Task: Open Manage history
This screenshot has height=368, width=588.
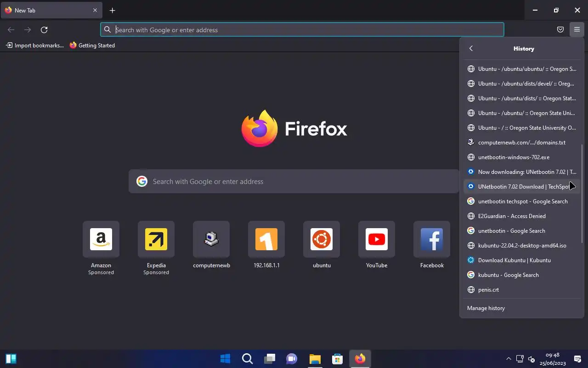Action: (522, 308)
